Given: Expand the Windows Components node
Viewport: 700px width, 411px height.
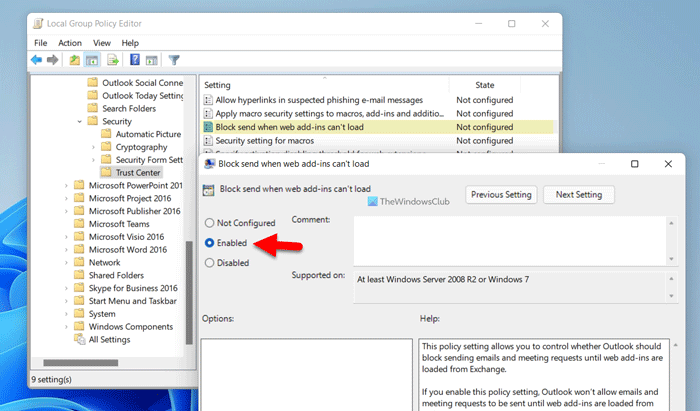Looking at the screenshot, I should pyautogui.click(x=66, y=327).
